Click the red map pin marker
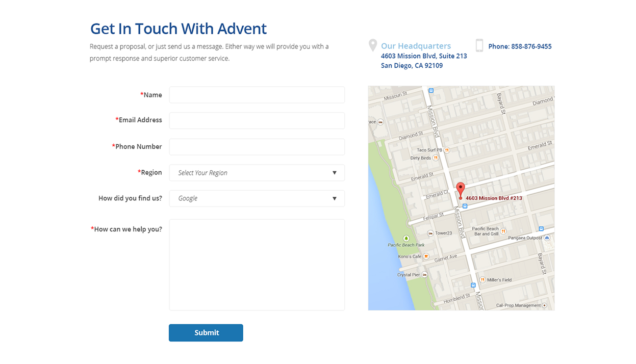This screenshot has width=636, height=364. tap(461, 190)
